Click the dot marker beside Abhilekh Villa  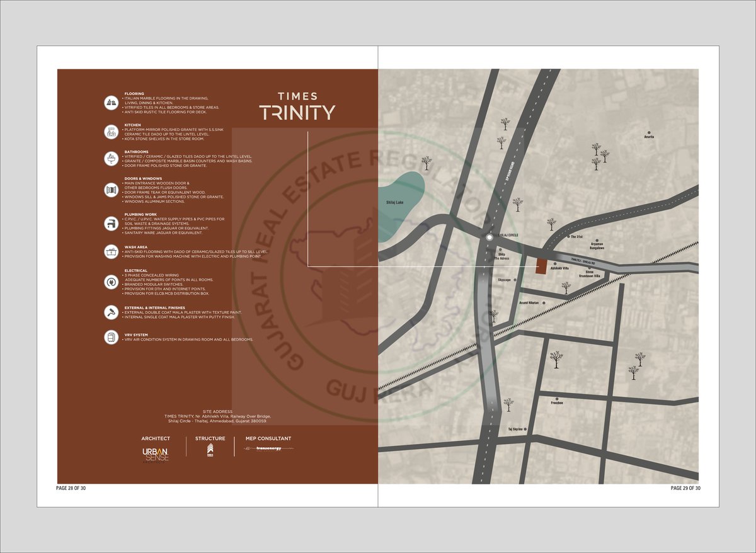point(554,263)
